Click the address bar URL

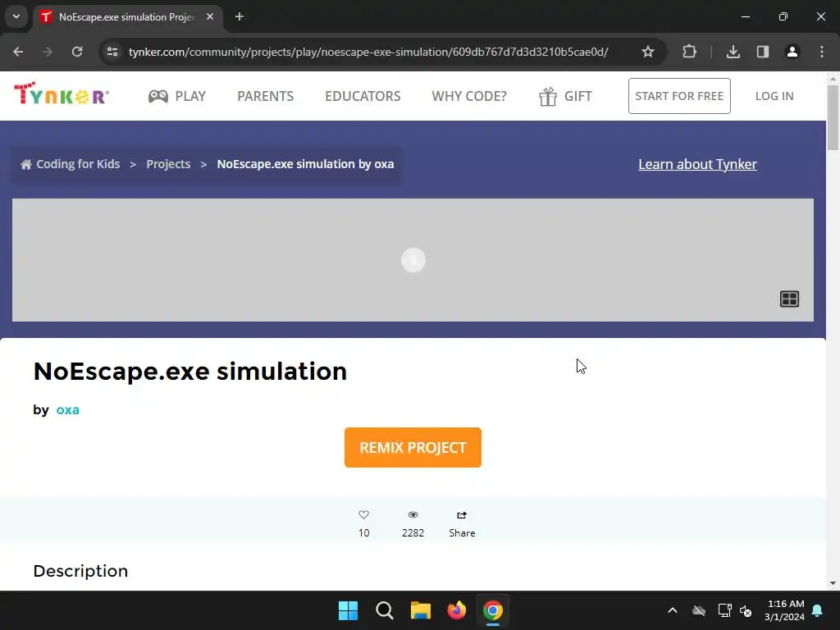point(368,52)
